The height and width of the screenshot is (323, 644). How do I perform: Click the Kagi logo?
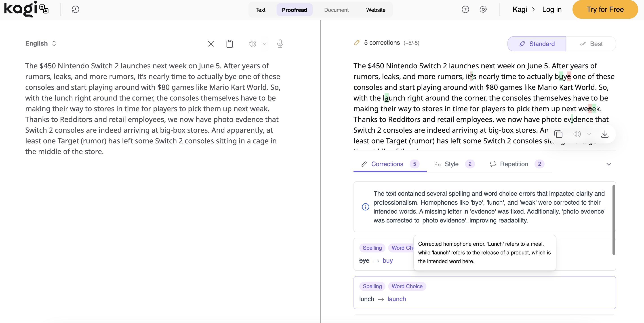(21, 9)
